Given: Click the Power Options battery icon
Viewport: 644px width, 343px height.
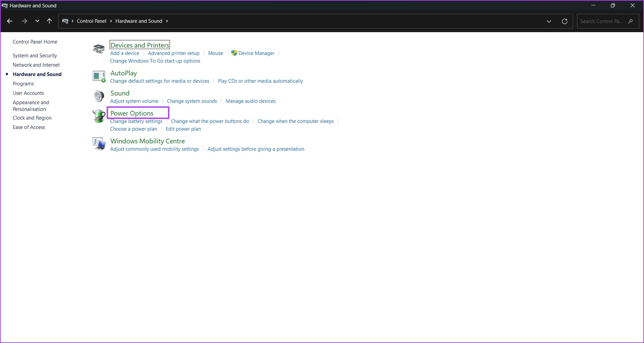Looking at the screenshot, I should pyautogui.click(x=99, y=116).
